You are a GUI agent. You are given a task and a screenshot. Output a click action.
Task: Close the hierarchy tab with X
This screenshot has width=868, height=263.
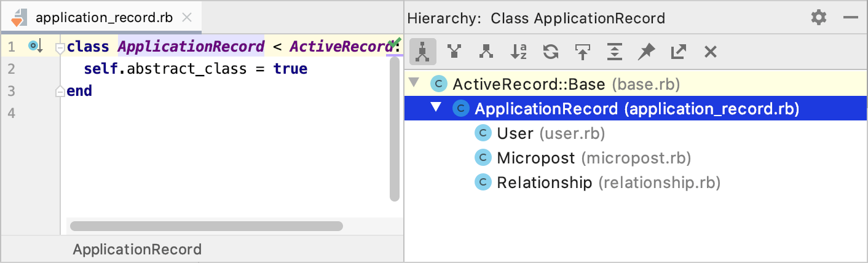[710, 52]
